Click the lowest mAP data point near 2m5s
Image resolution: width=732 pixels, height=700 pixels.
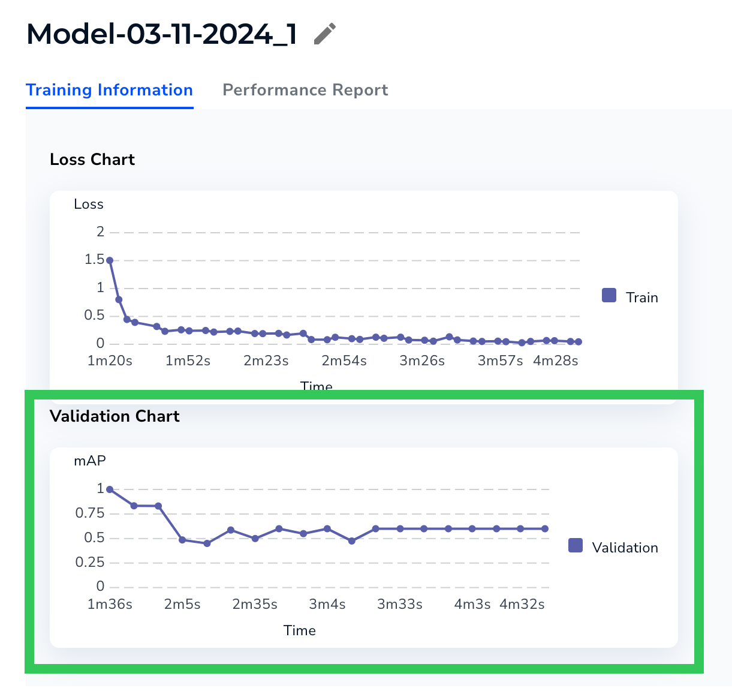tap(206, 543)
